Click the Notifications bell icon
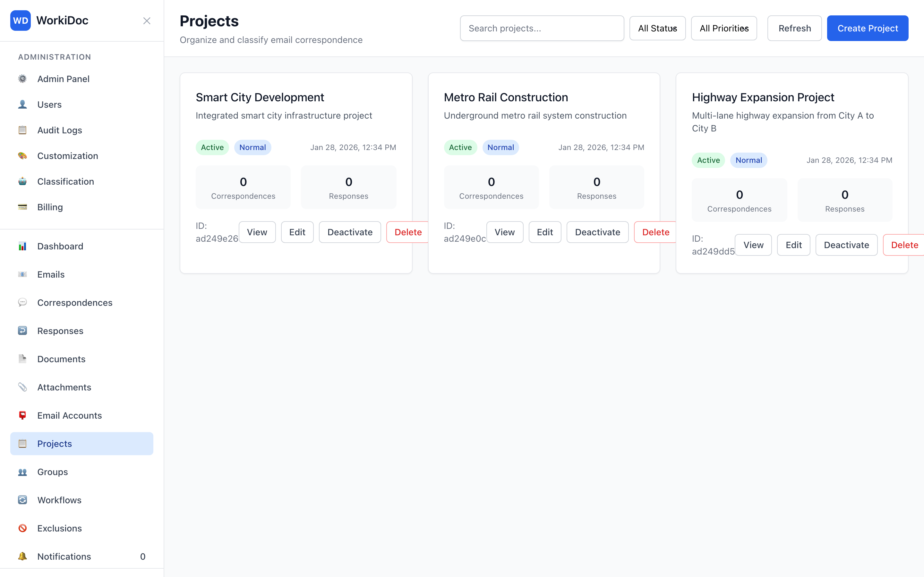 coord(22,556)
